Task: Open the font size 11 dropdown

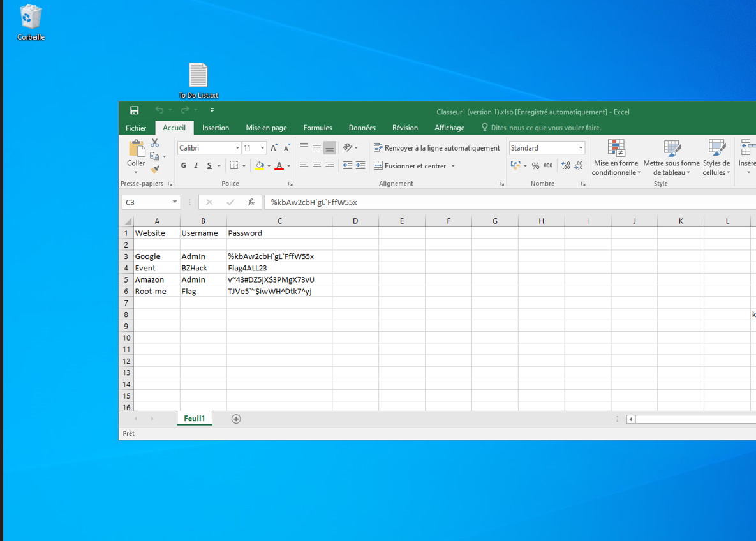Action: pos(262,148)
